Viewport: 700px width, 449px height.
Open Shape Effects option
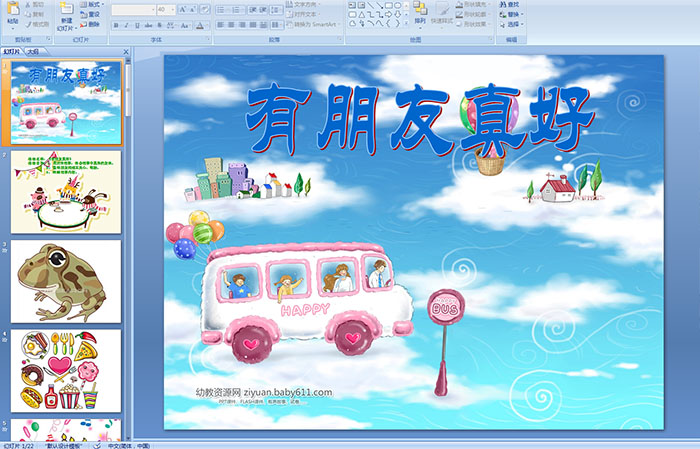click(475, 24)
